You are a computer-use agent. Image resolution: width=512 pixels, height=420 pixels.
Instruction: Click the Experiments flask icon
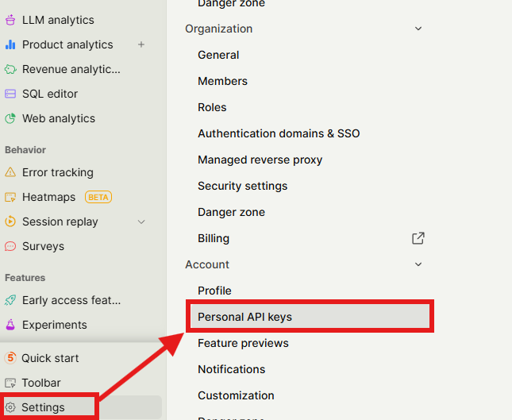10,325
